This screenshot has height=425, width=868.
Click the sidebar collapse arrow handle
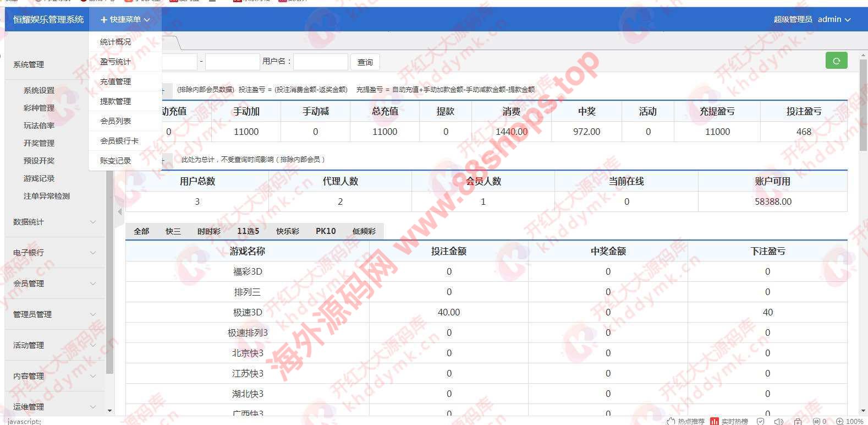(120, 211)
